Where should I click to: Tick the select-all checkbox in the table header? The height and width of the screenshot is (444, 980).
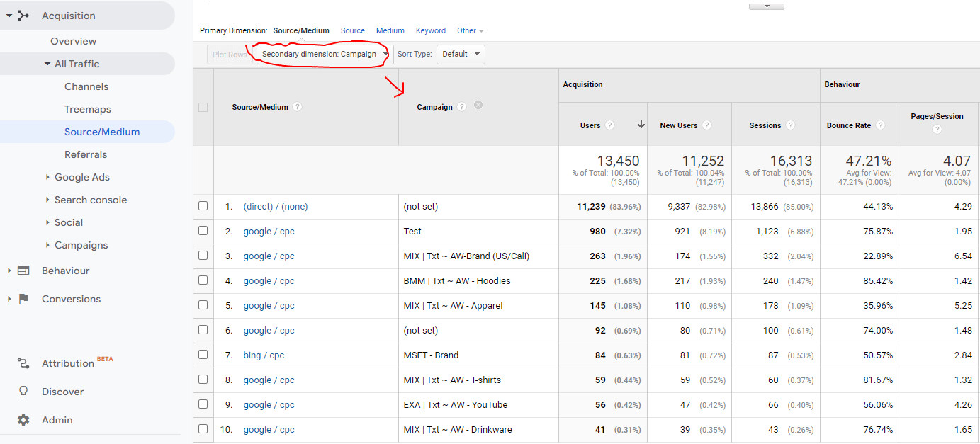(203, 108)
